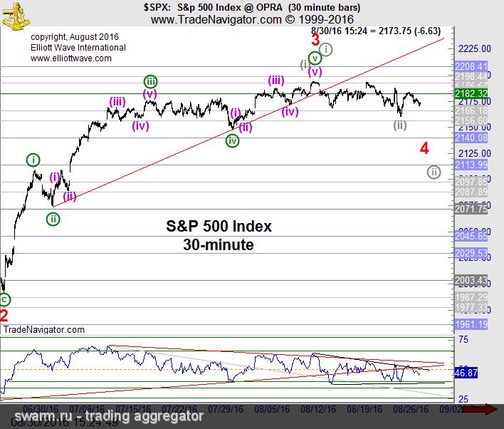Select the green circled iv wave label
Viewport: 504px width, 429px height.
pos(232,140)
